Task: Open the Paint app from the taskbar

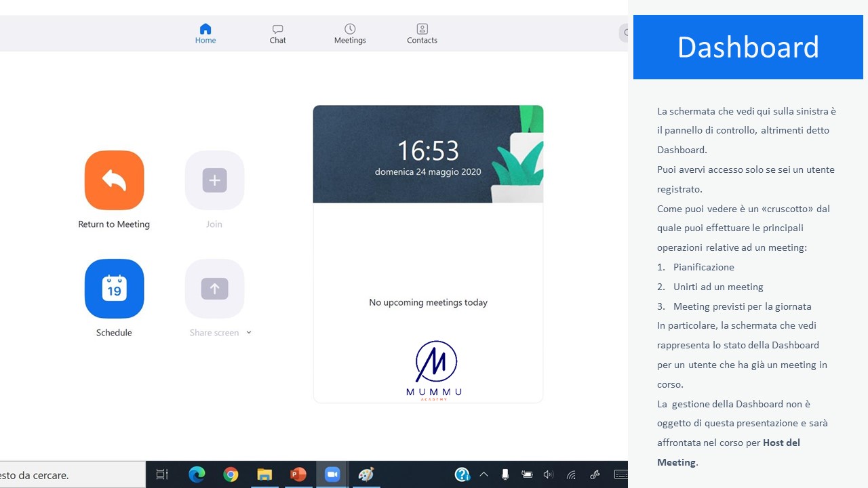Action: pyautogui.click(x=366, y=475)
